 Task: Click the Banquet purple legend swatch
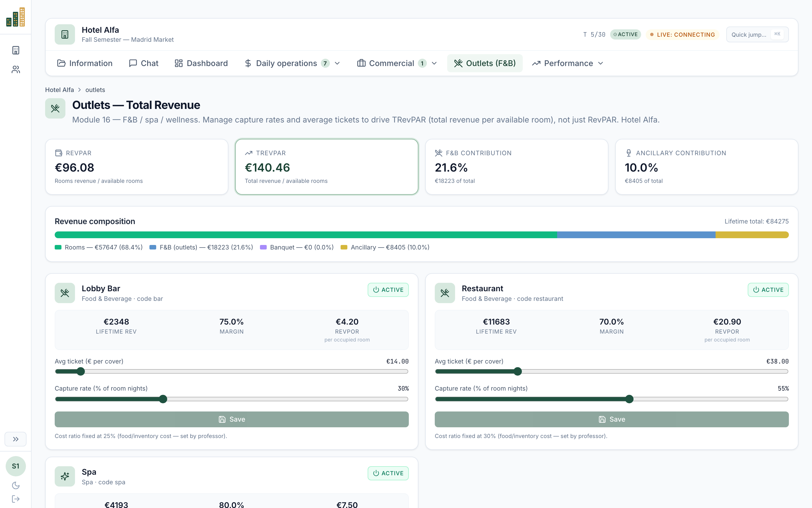pyautogui.click(x=263, y=247)
